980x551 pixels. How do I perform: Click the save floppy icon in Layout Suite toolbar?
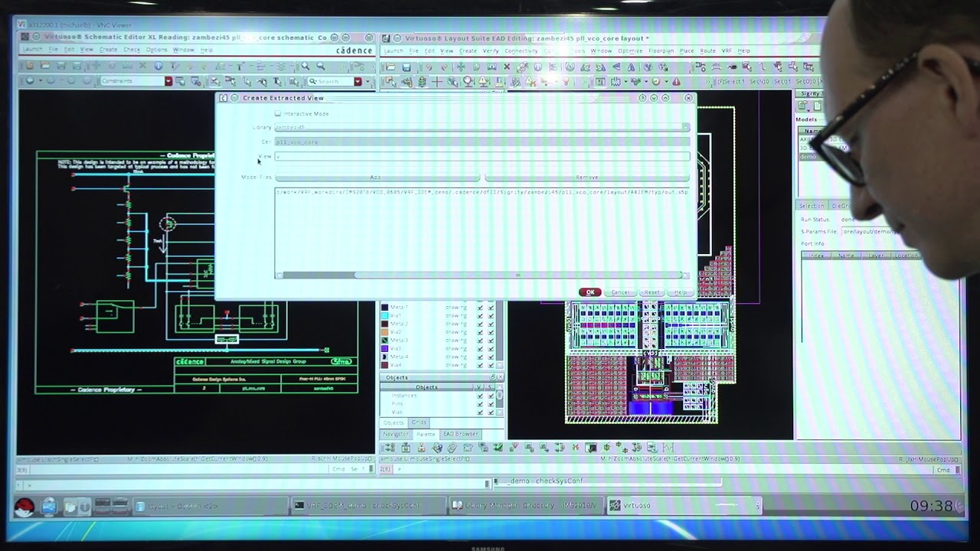click(407, 67)
